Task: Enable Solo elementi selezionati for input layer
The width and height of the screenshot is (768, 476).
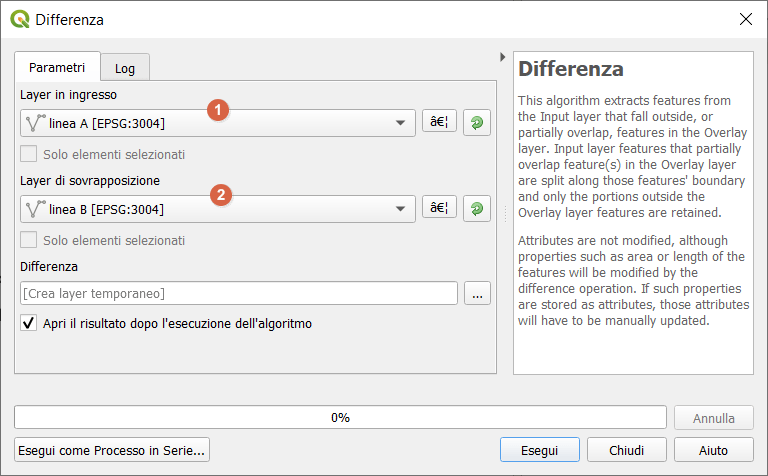Action: (x=29, y=155)
